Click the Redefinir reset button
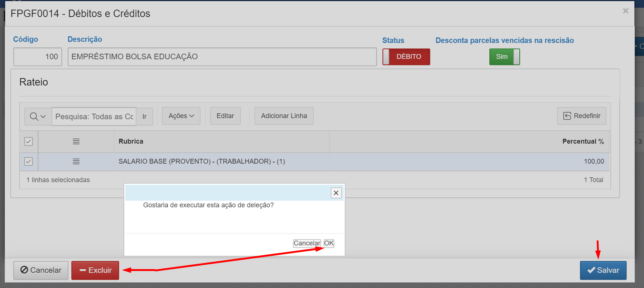The height and width of the screenshot is (288, 644). pos(581,116)
